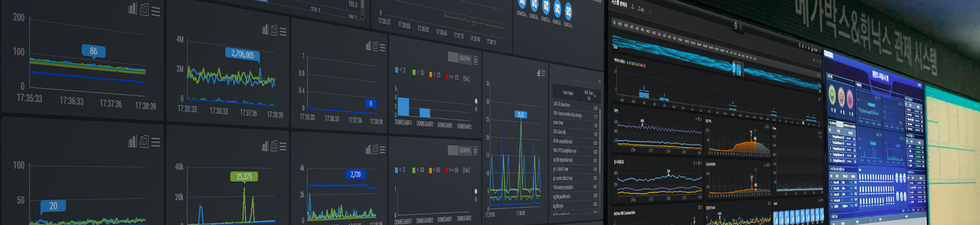
Task: Click the DOMEGABR1 blue bar in '< 3' chart
Action: pos(403,106)
